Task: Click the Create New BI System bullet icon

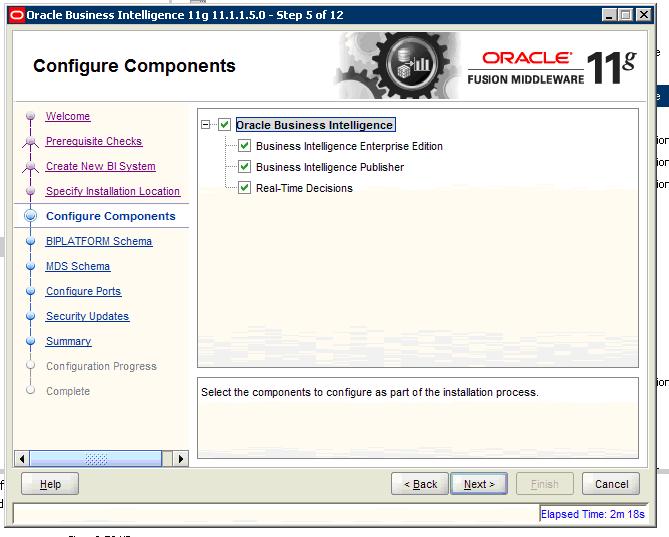Action: coord(30,166)
